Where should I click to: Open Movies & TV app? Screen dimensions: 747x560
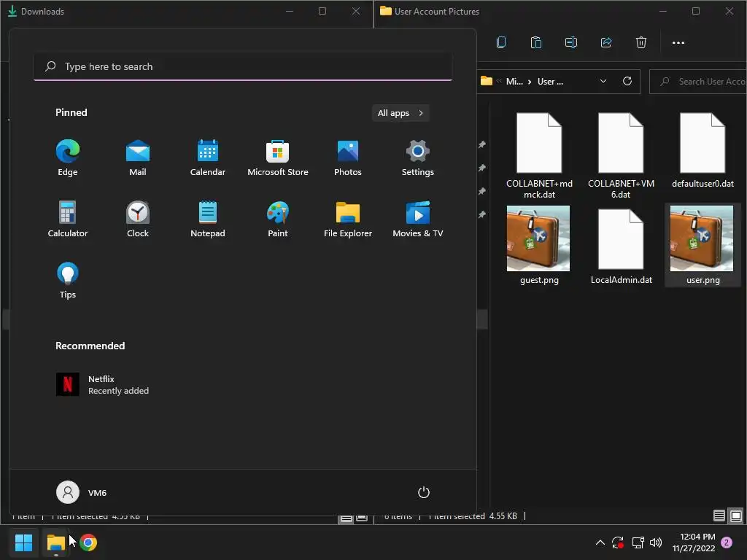(418, 219)
